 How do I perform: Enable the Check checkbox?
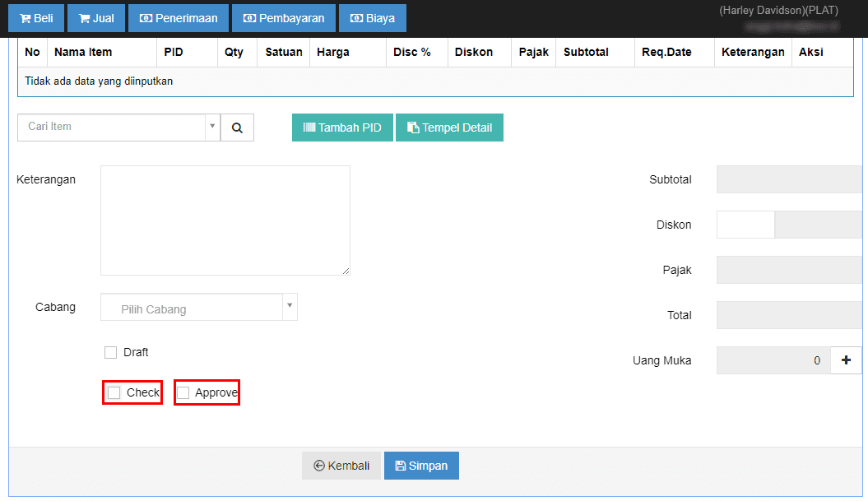[114, 392]
